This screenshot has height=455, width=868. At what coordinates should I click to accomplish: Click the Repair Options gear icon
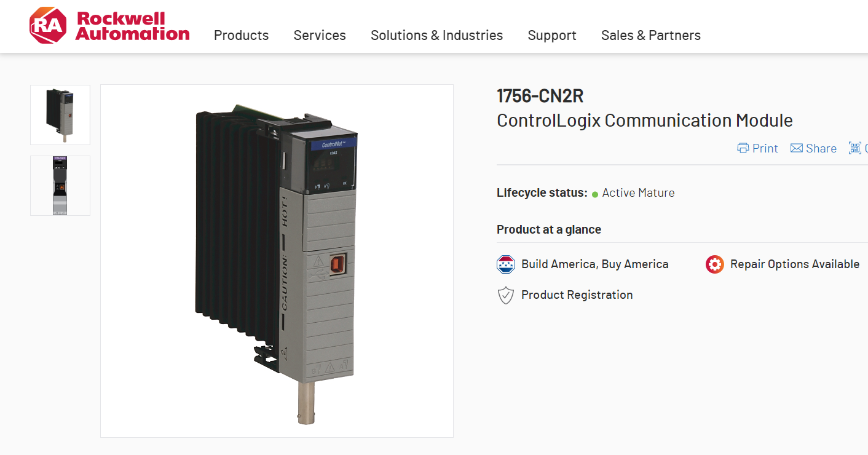tap(715, 264)
